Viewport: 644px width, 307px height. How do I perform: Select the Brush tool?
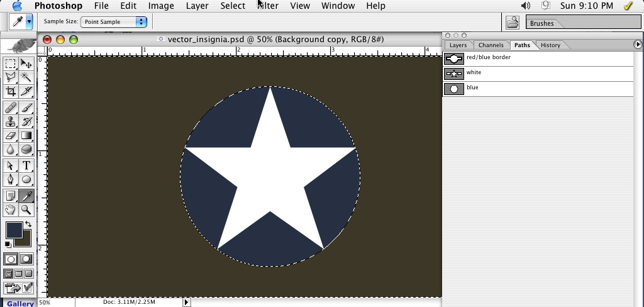26,108
